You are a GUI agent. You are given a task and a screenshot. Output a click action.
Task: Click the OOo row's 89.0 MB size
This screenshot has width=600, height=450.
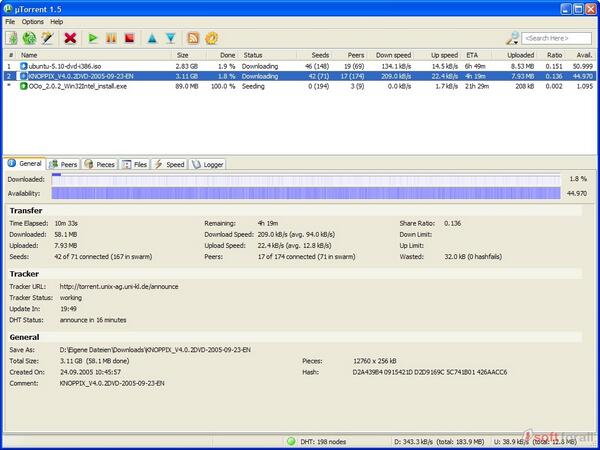point(187,86)
